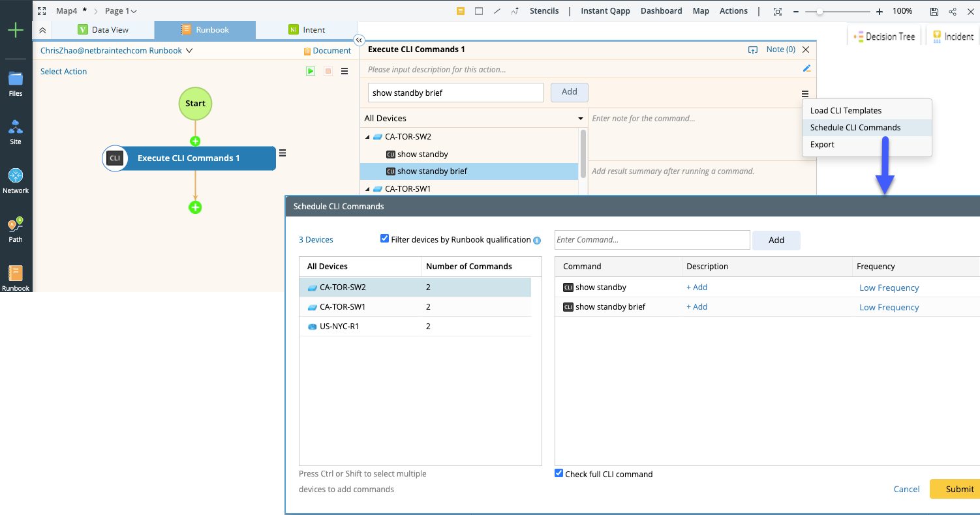Open the Actions menu

(733, 11)
